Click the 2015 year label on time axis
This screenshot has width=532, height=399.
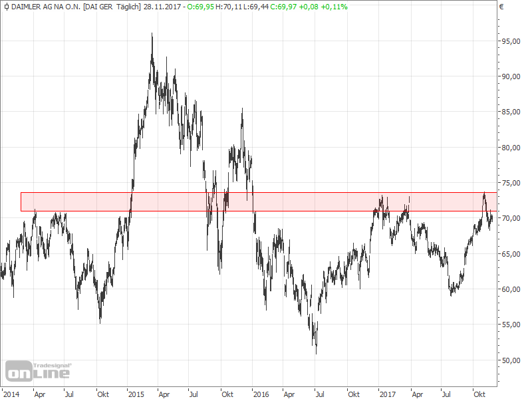click(x=136, y=394)
